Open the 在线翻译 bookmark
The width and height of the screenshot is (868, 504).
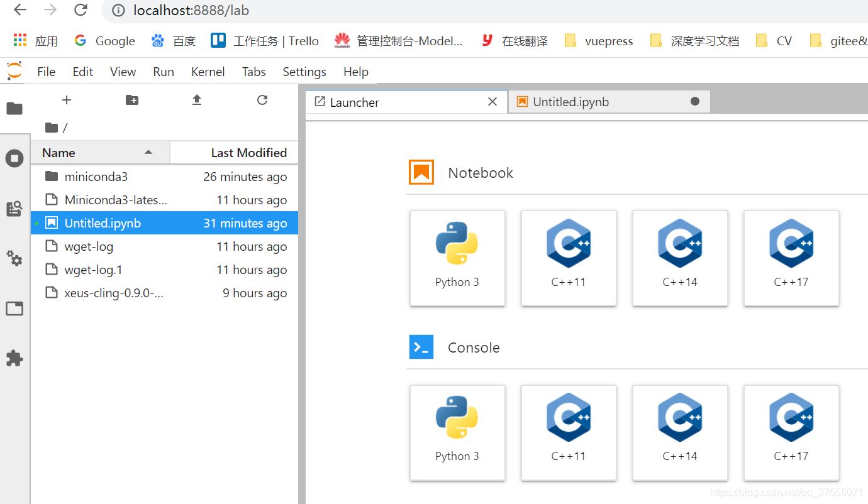514,41
